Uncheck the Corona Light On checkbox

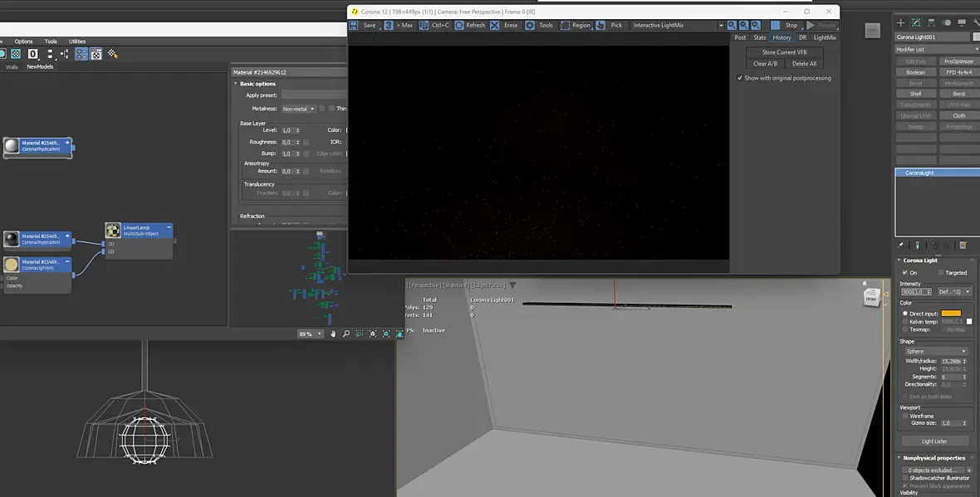pos(905,272)
